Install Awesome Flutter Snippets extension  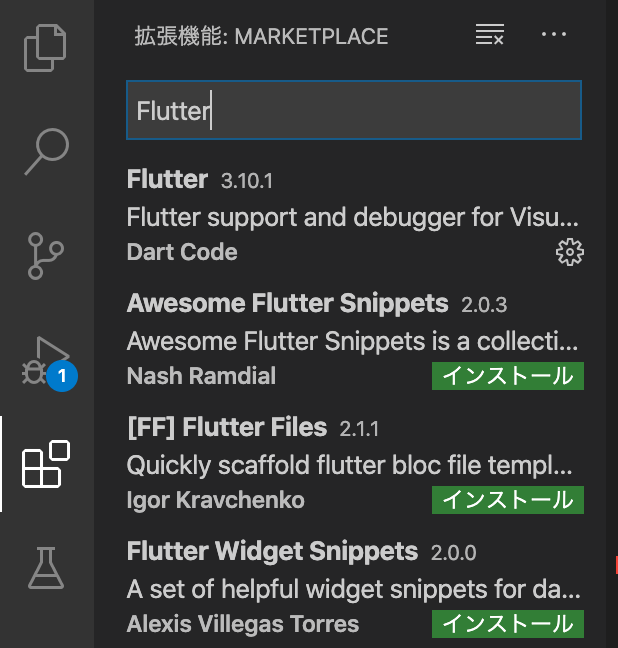[508, 376]
